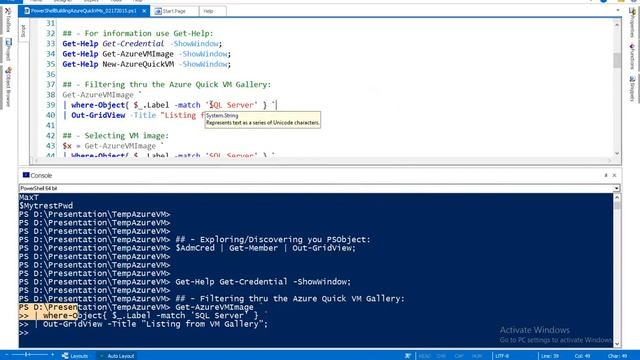
Task: Click the Get-AzureVMImage text on line 34
Action: [x=138, y=54]
